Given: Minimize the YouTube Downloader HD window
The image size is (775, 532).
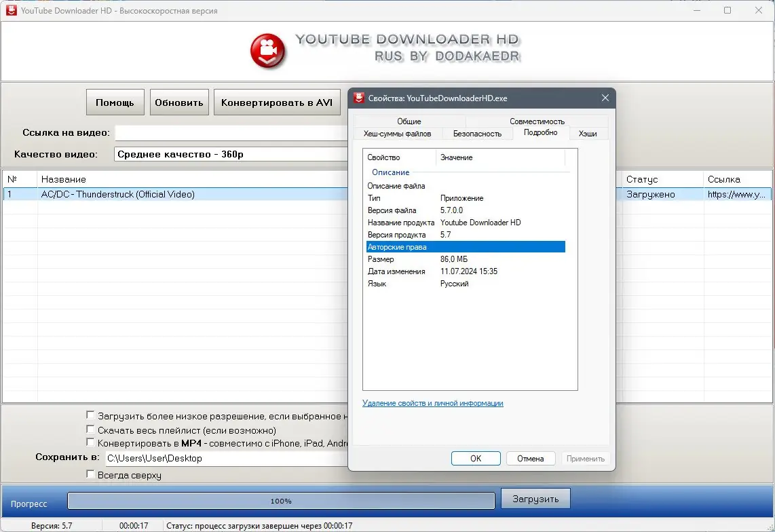Looking at the screenshot, I should point(697,10).
